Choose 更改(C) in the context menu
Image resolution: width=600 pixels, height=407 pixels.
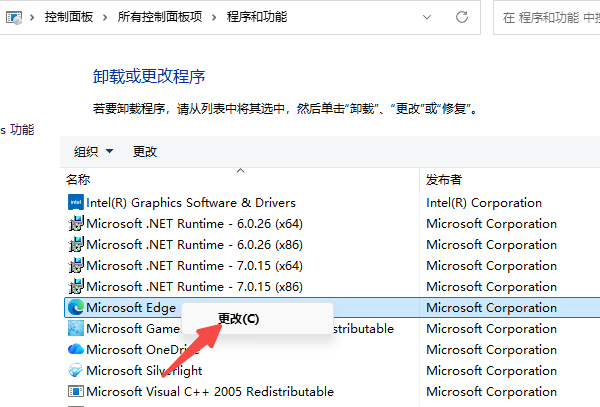pos(238,320)
